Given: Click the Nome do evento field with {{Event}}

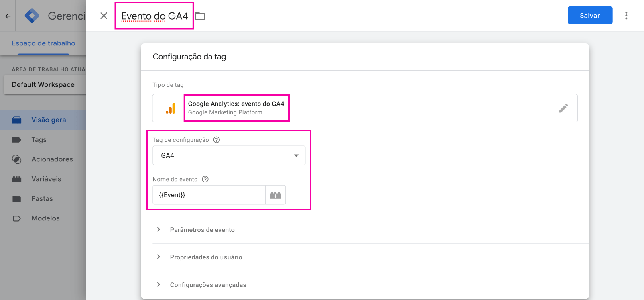Looking at the screenshot, I should click(209, 195).
